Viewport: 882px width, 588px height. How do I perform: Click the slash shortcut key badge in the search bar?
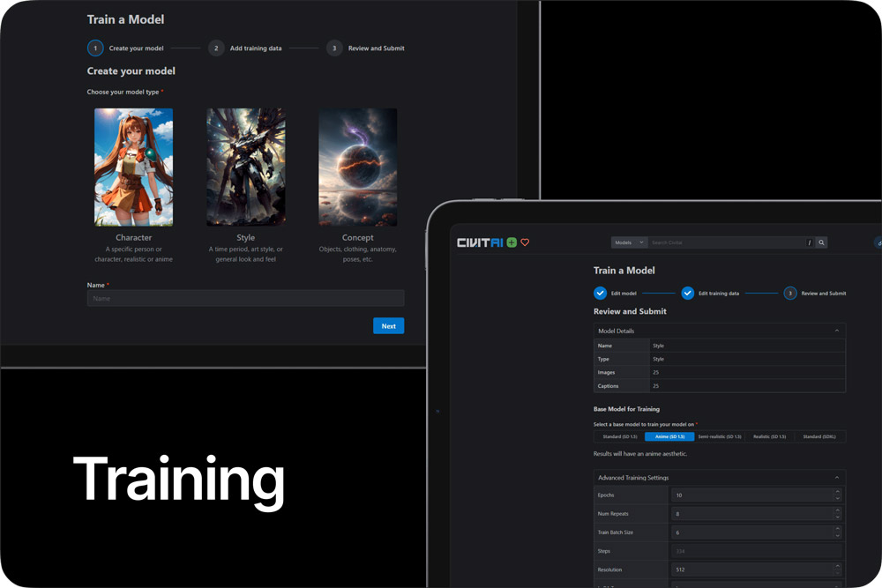tap(810, 242)
